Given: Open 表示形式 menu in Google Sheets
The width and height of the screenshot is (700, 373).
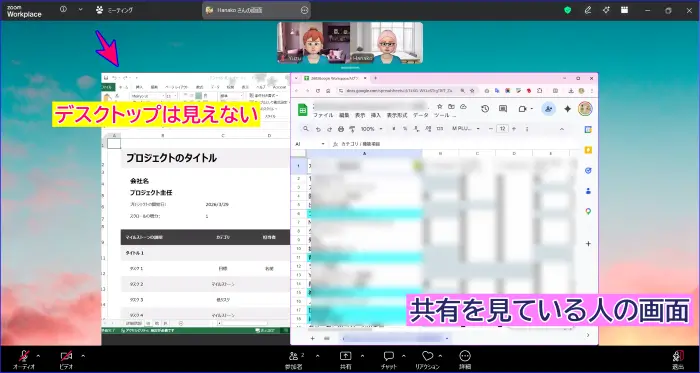Looking at the screenshot, I should click(396, 115).
